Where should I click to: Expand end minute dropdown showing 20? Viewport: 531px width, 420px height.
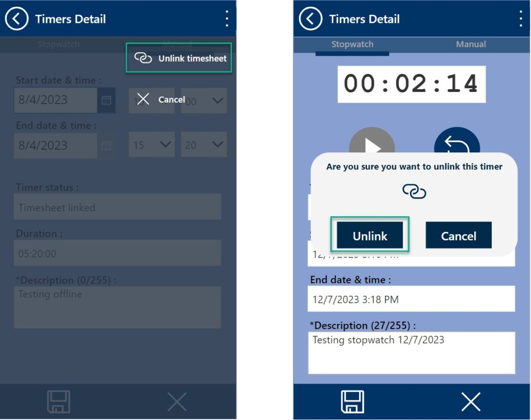pos(204,144)
